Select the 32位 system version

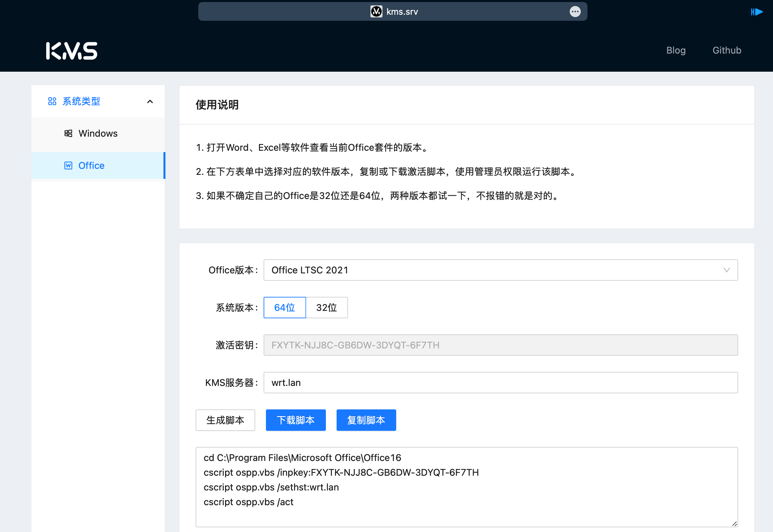click(x=327, y=308)
